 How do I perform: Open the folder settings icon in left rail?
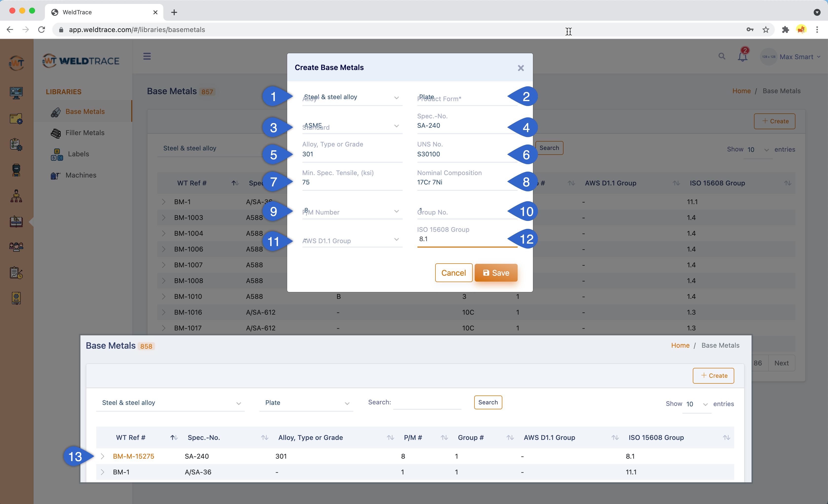[x=16, y=119]
